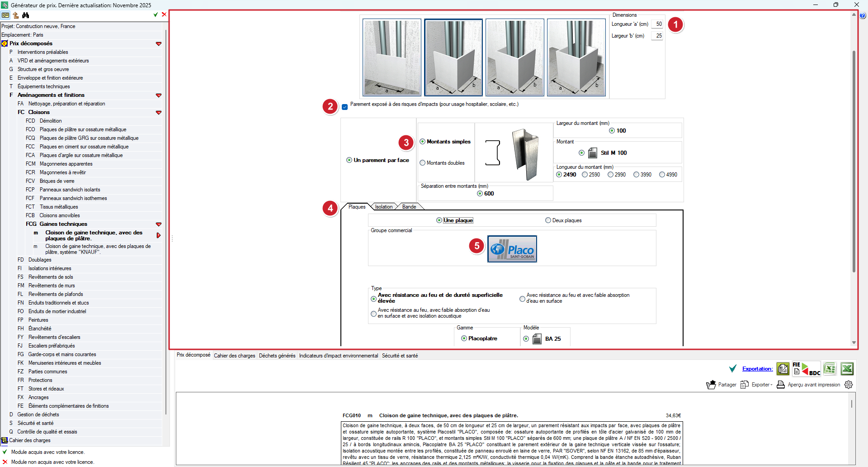Screen dimensions: 868x467
Task: Open the KNAUF system gaine technique item
Action: coord(98,249)
